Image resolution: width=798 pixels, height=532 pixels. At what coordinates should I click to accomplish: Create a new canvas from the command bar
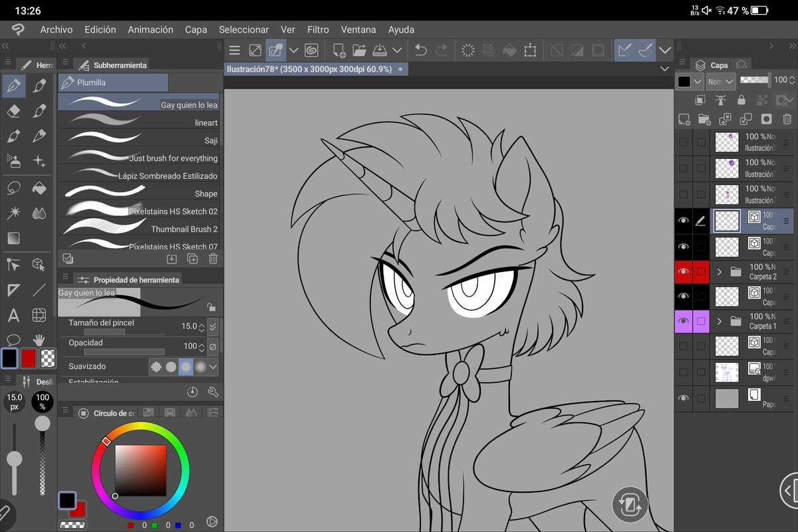339,50
